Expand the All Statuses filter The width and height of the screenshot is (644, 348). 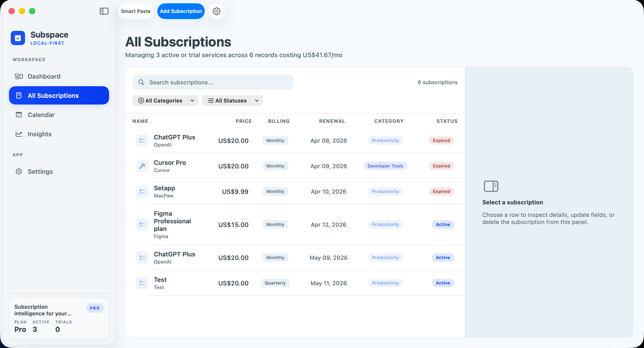pos(232,100)
